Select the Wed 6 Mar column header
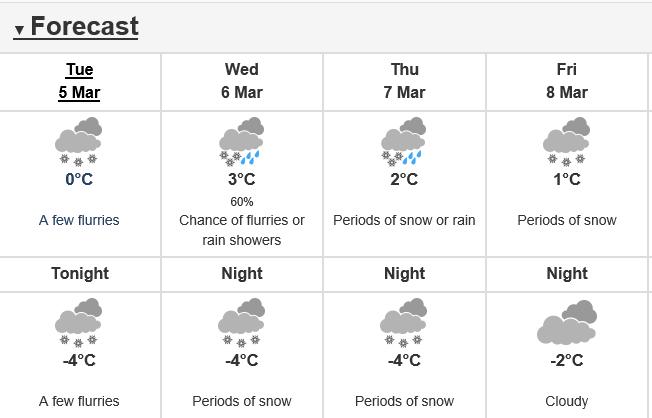Viewport: 652px width, 418px height. pos(241,81)
